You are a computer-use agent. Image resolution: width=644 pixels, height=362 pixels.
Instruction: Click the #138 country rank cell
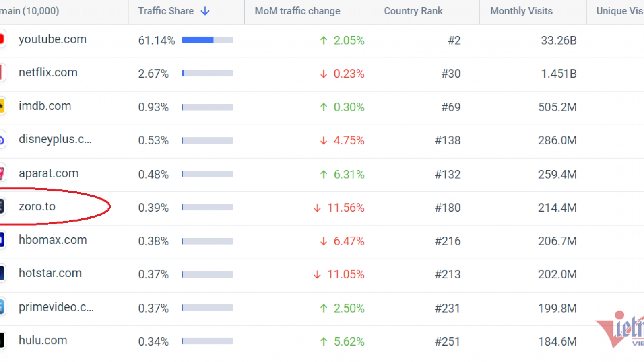(448, 140)
